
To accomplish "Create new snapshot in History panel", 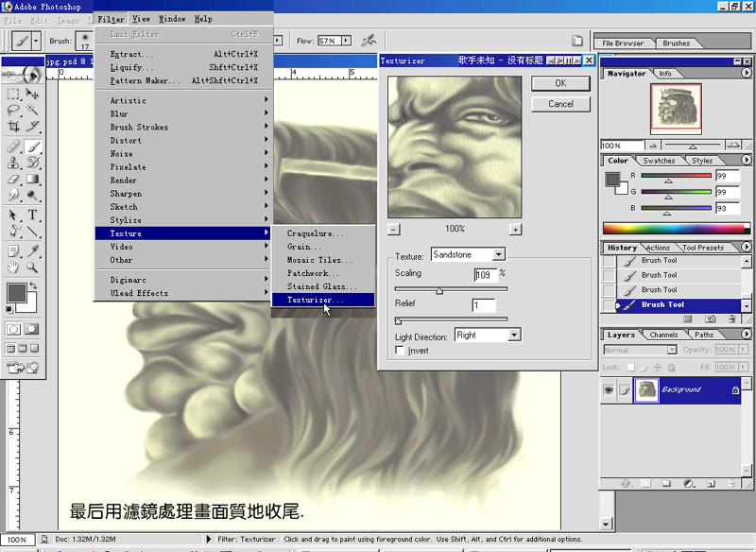I will tap(711, 319).
